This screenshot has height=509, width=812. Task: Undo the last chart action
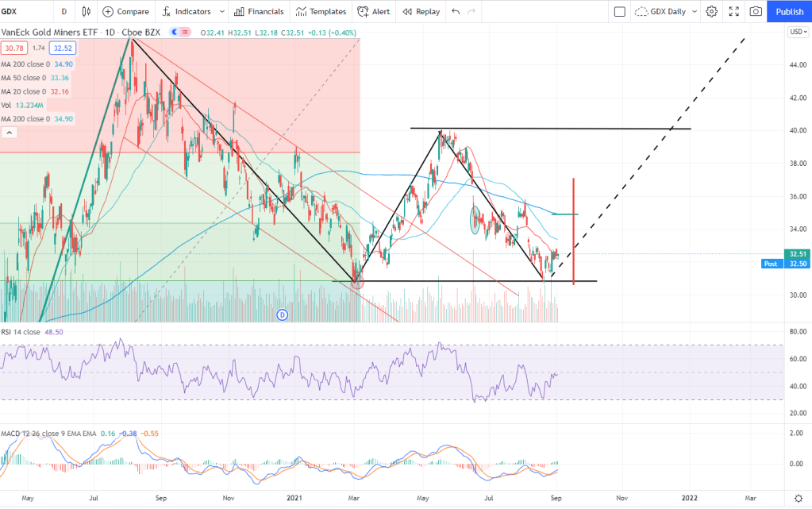tap(455, 12)
